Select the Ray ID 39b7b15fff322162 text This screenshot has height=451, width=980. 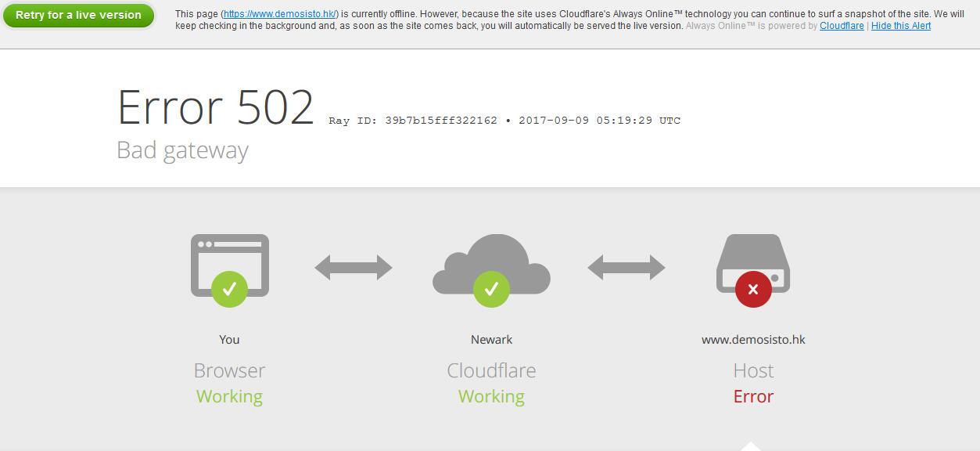[413, 121]
